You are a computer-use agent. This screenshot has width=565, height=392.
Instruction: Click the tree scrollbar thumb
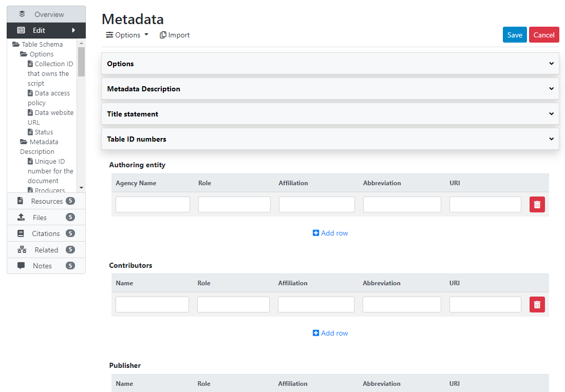[x=82, y=62]
